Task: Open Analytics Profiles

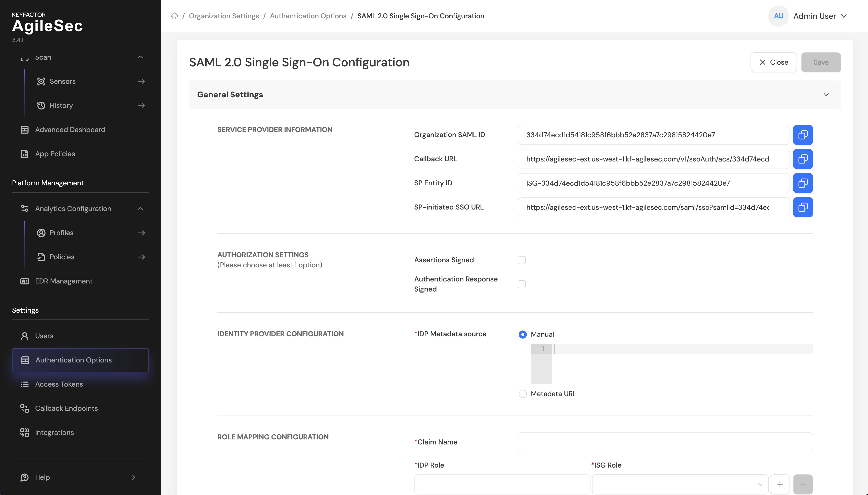Action: click(x=62, y=233)
